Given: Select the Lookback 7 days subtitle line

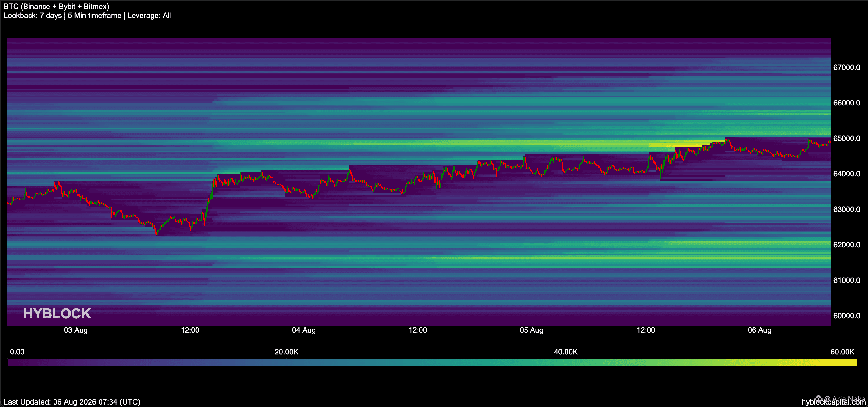Looking at the screenshot, I should coord(87,16).
